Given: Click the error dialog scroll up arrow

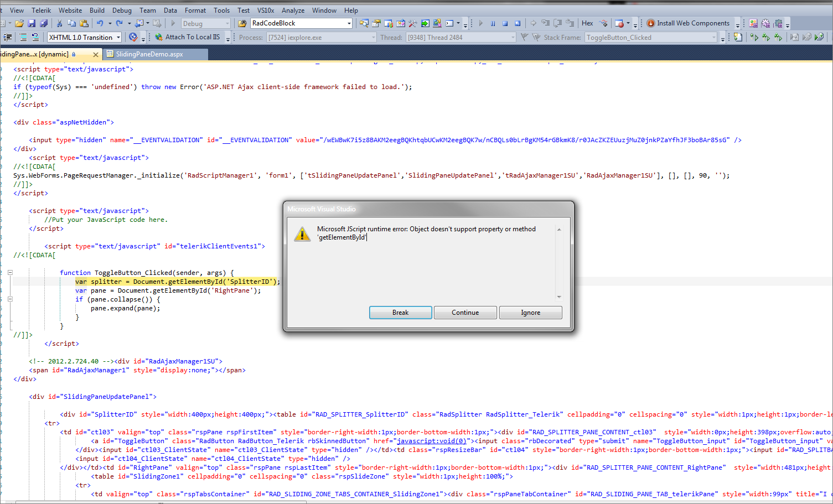Looking at the screenshot, I should (x=559, y=229).
